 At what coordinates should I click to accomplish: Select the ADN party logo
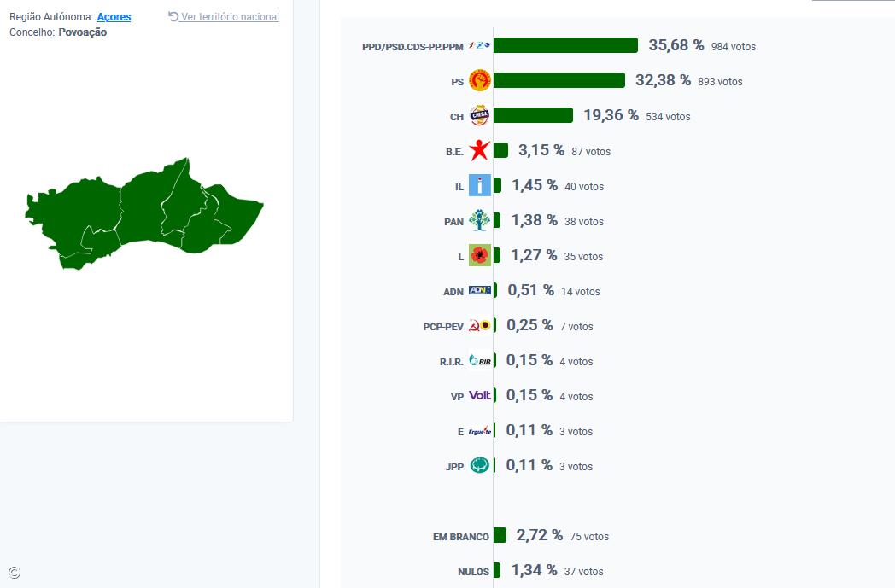[x=480, y=290]
